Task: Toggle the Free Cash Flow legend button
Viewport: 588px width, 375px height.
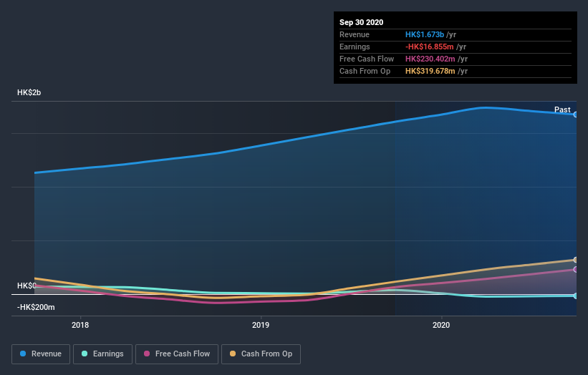Action: 177,354
